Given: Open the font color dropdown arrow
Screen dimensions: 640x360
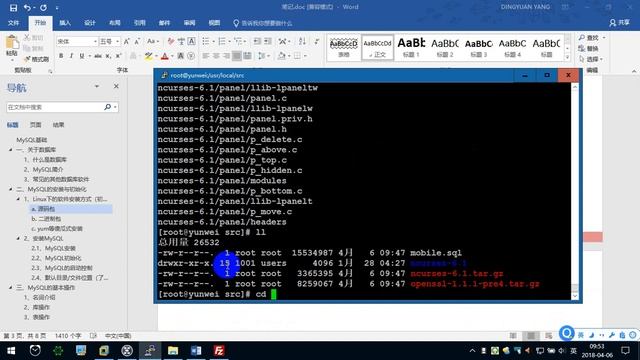Looking at the screenshot, I should tap(171, 56).
